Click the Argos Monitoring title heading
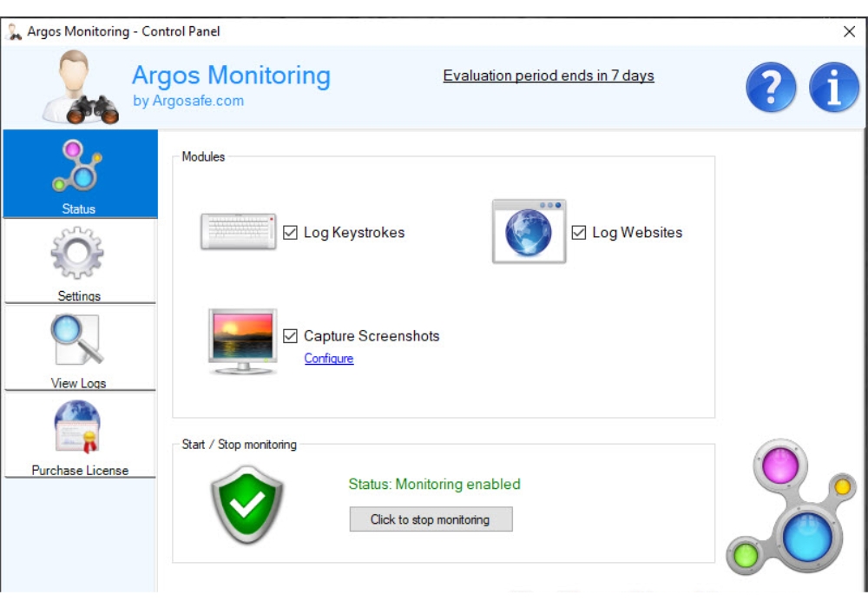The height and width of the screenshot is (608, 868). tap(231, 76)
